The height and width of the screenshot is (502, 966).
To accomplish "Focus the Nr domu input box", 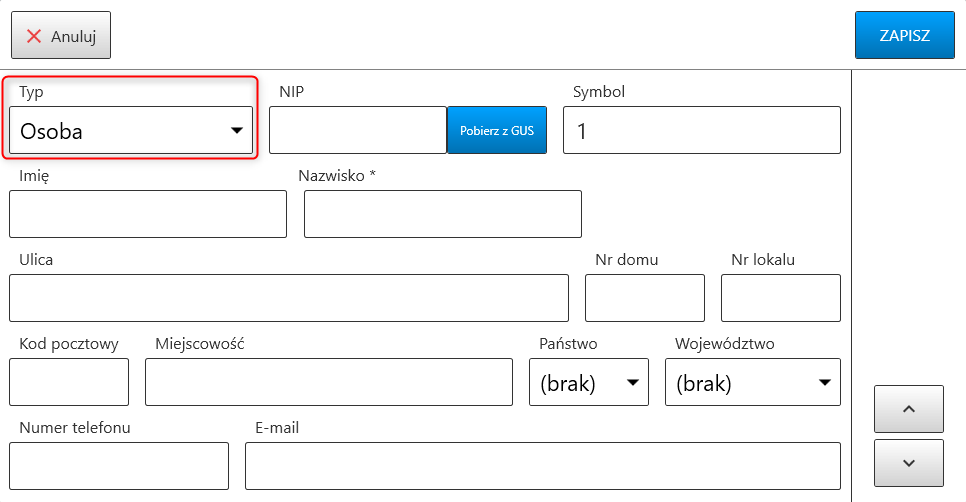I will [x=645, y=298].
